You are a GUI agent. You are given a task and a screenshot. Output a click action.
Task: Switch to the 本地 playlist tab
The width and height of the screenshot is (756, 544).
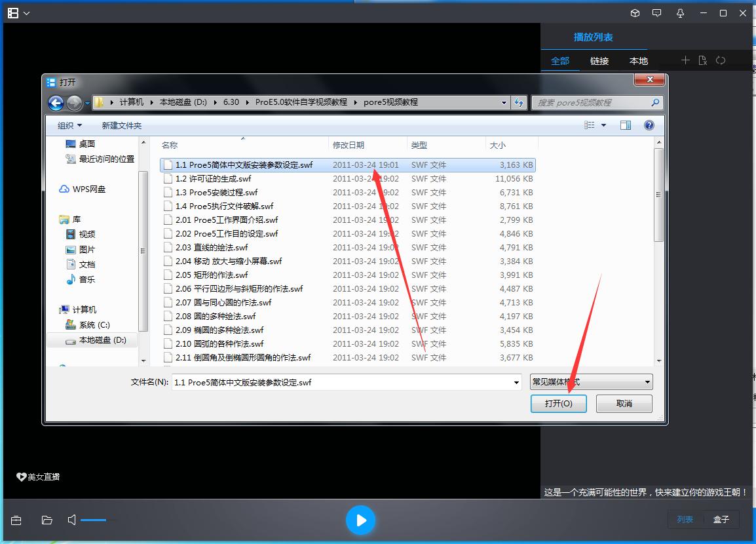639,61
